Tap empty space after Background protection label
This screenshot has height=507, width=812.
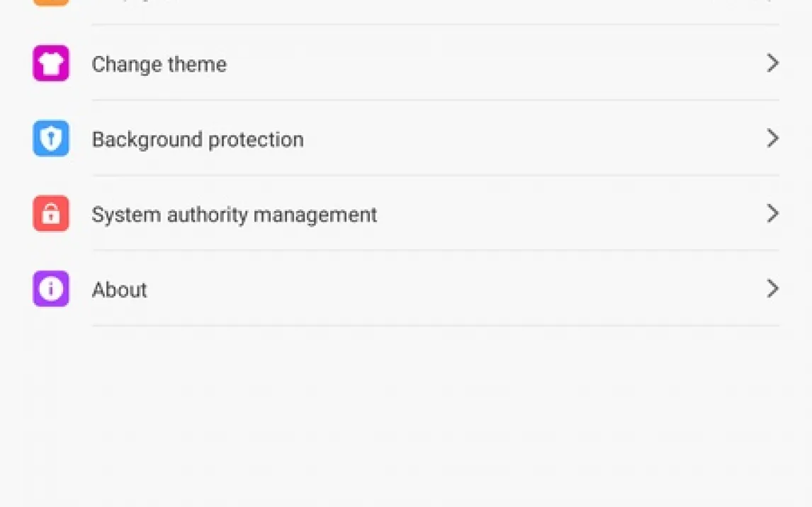pos(531,139)
